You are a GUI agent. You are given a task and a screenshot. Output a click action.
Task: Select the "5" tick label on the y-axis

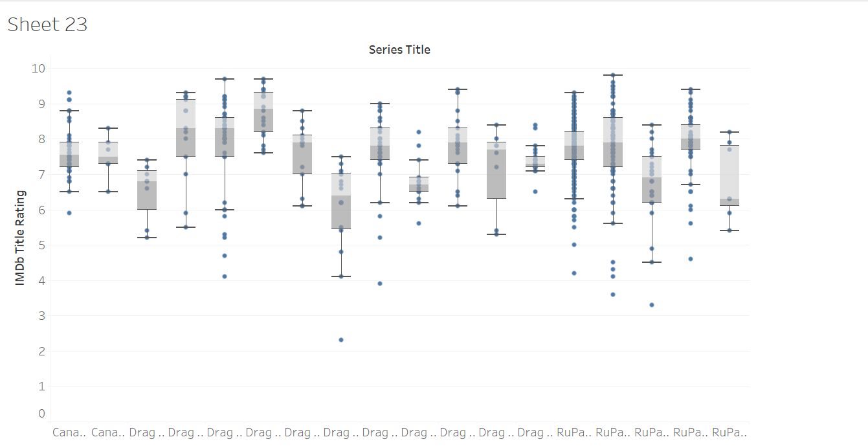42,245
